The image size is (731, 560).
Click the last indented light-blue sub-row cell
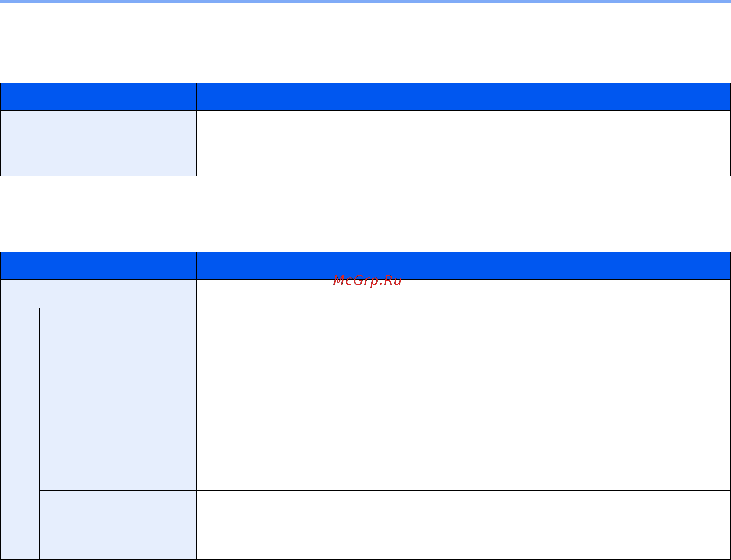(118, 525)
